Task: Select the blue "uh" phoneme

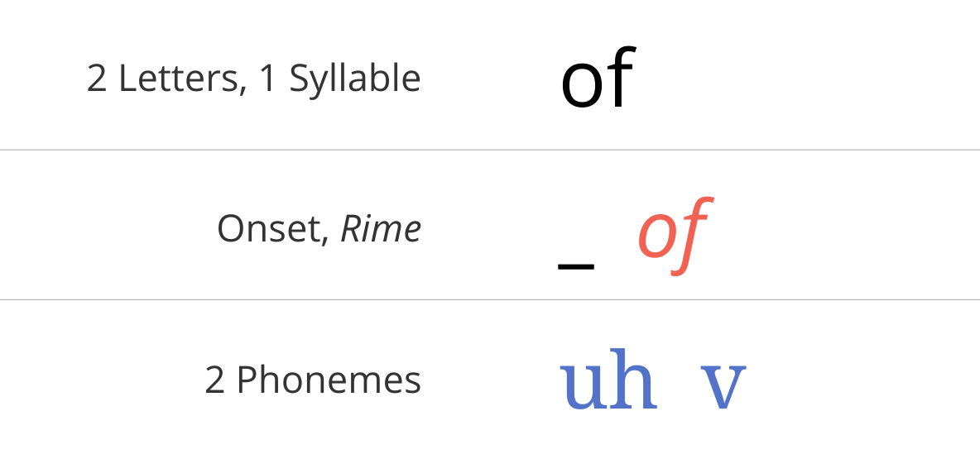Action: point(608,379)
